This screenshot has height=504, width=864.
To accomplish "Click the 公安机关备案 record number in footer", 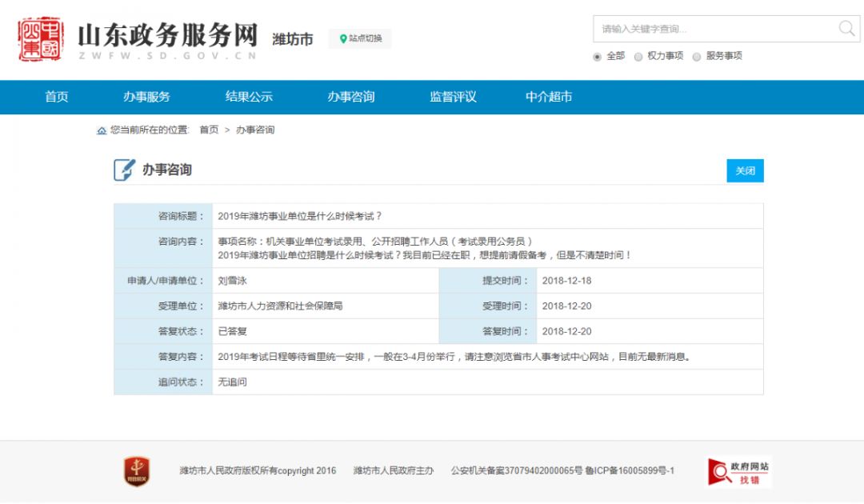I will tap(517, 471).
